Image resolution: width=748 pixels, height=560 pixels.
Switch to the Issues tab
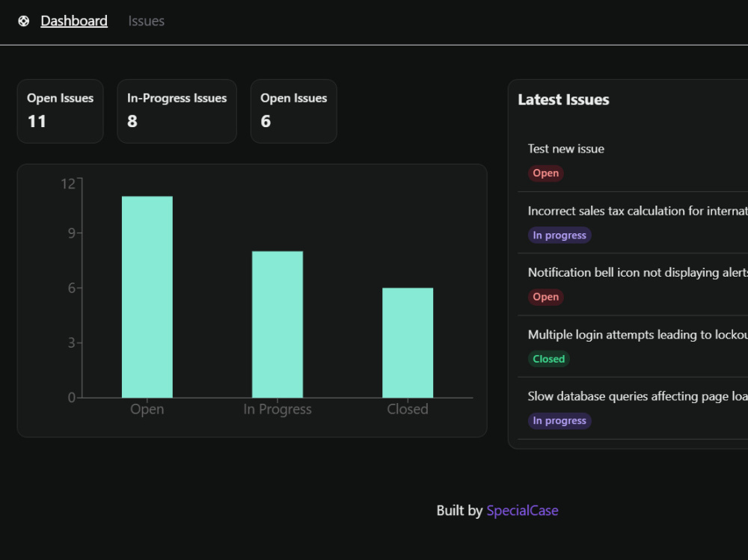(x=146, y=21)
